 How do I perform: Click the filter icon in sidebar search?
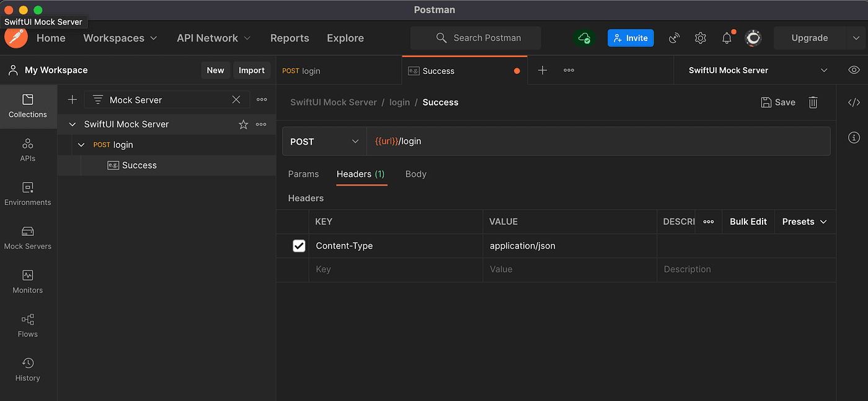98,99
